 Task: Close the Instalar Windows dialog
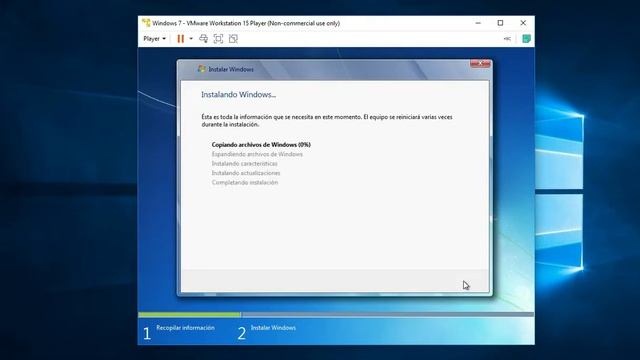(480, 64)
